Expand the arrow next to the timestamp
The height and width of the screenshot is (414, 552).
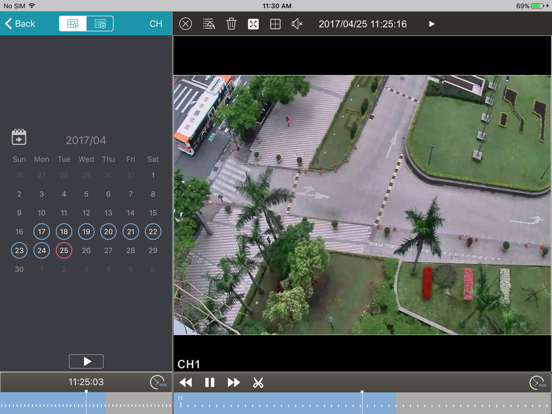coord(432,24)
